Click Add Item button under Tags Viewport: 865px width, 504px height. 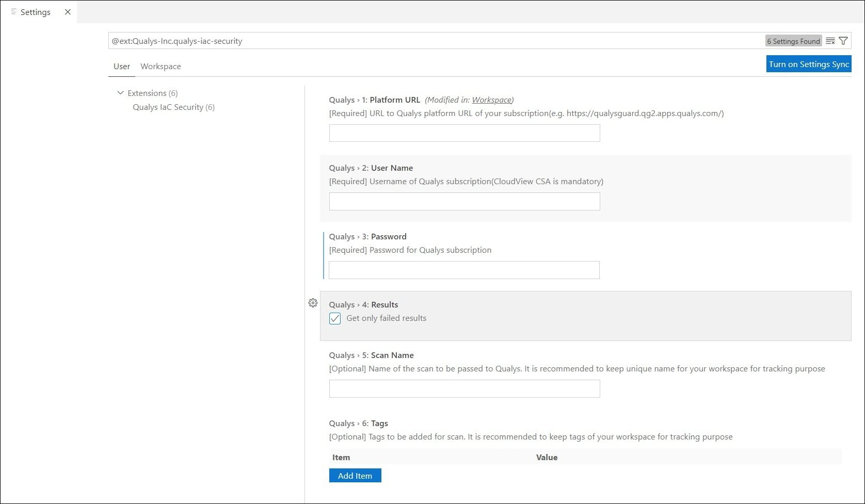point(355,476)
